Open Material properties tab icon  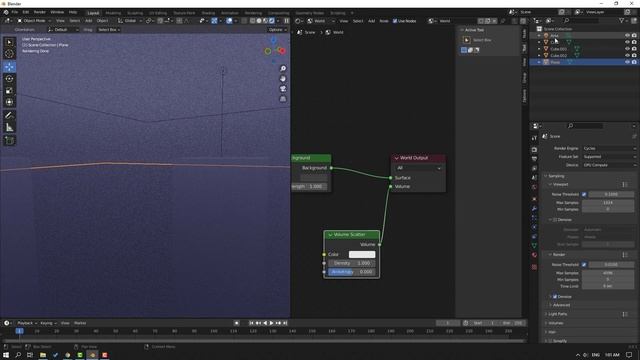[x=534, y=255]
